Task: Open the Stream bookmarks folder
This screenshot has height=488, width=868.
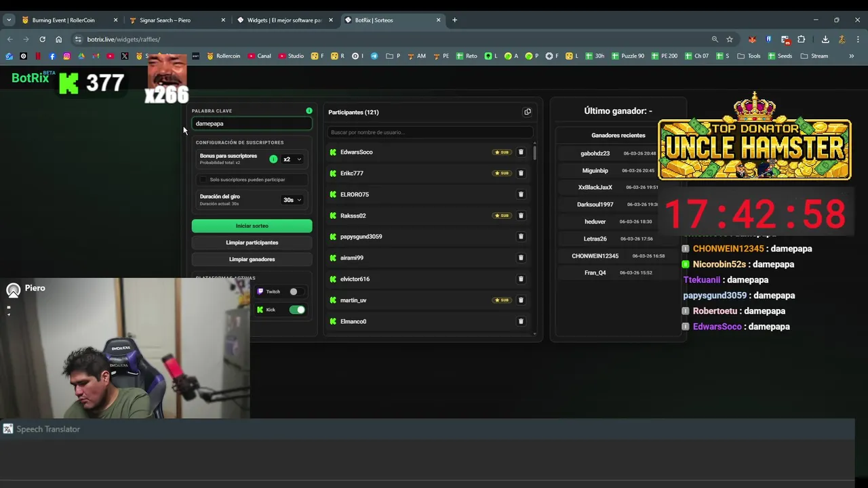Action: (x=815, y=56)
